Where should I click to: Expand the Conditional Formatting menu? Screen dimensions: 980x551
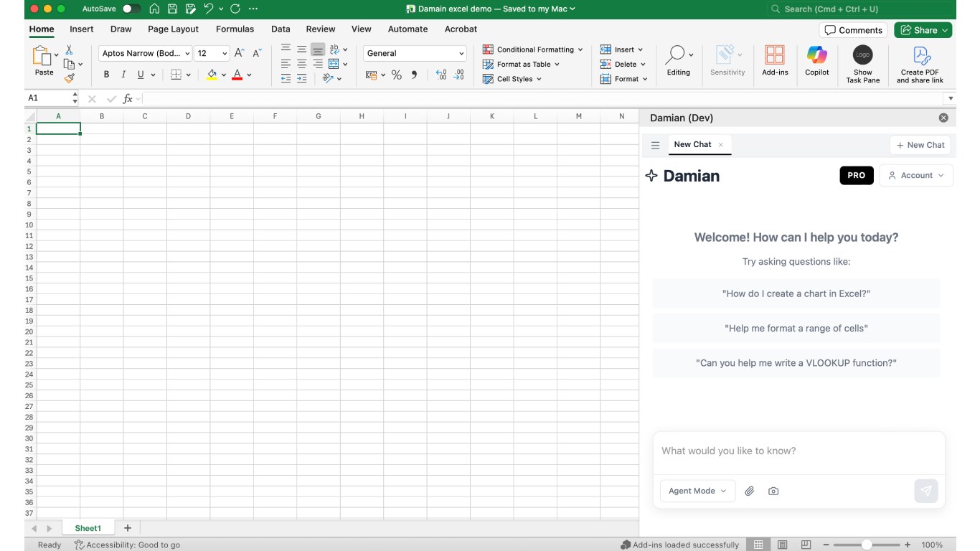click(532, 50)
